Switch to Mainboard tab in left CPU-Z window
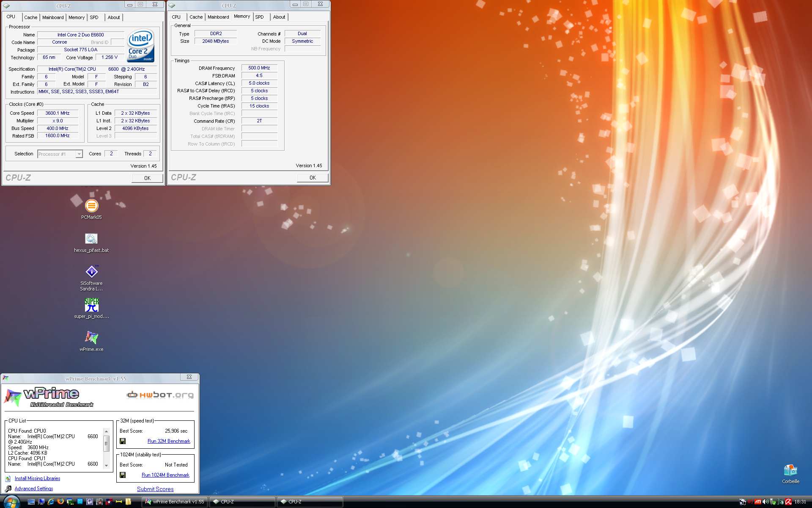The height and width of the screenshot is (508, 812). pyautogui.click(x=53, y=17)
